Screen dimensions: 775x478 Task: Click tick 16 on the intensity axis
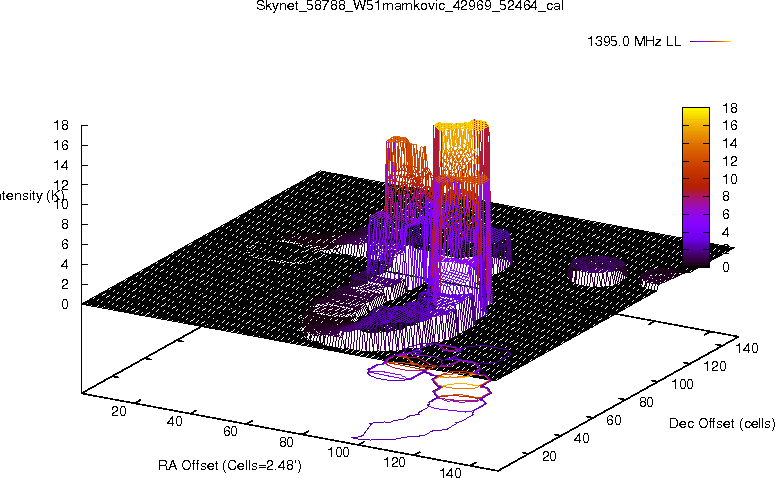tap(61, 145)
